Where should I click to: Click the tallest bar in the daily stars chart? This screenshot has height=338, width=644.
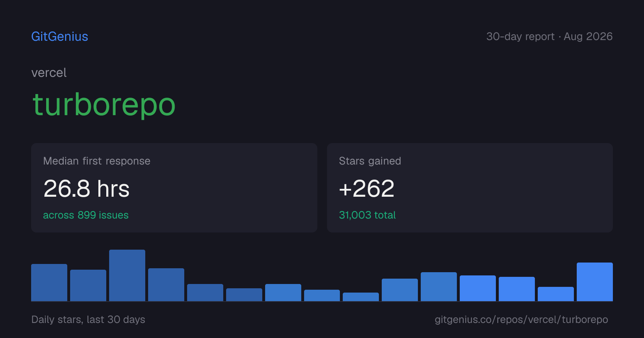(127, 275)
